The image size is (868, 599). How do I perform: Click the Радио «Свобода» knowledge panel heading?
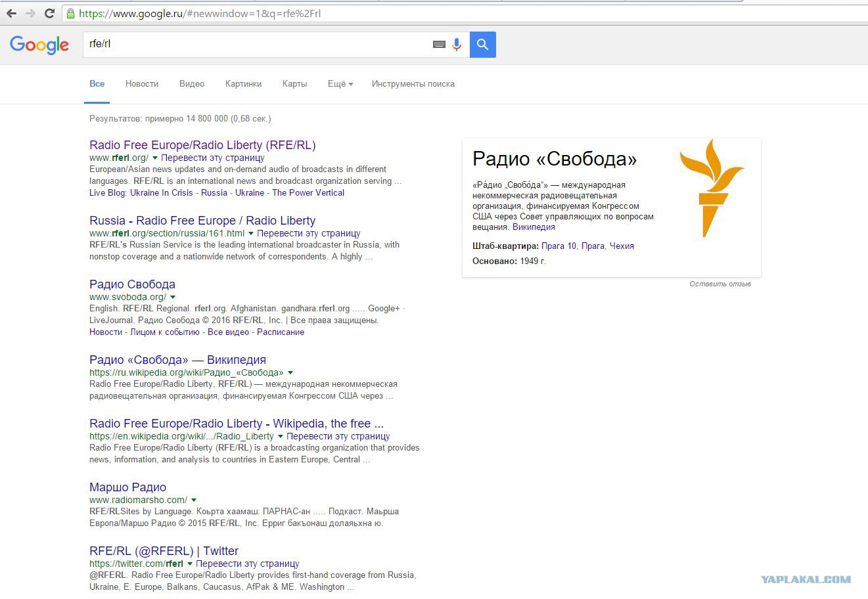(x=555, y=159)
